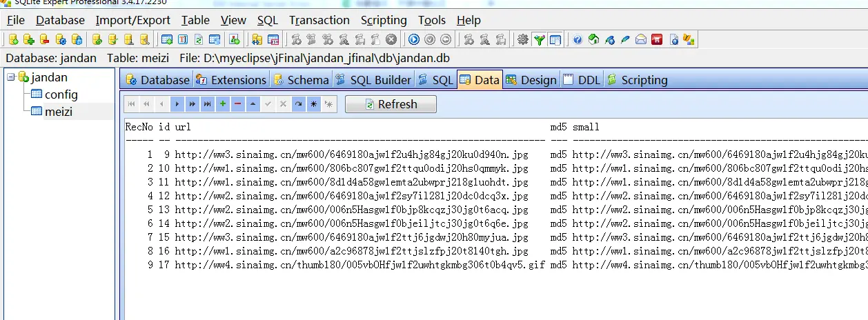Click the gear settings icon in toolbar

click(523, 39)
